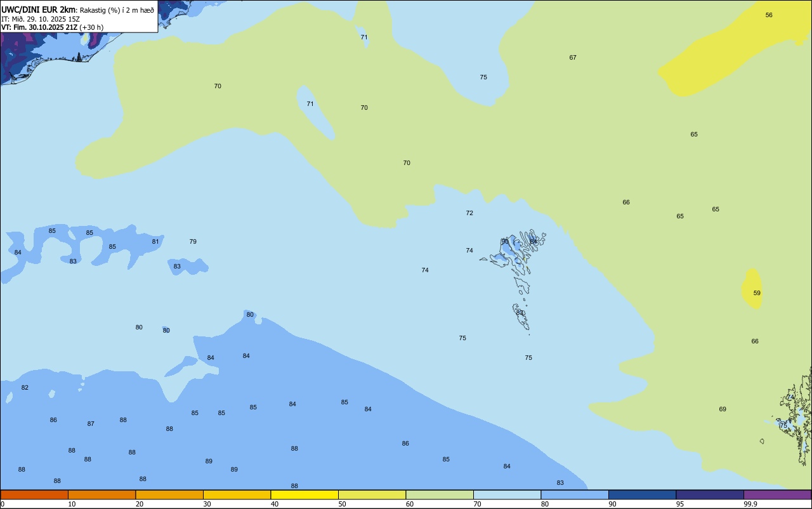This screenshot has height=509, width=812.
Task: Choose the 30–40 golden legend swatch
Action: tap(237, 494)
